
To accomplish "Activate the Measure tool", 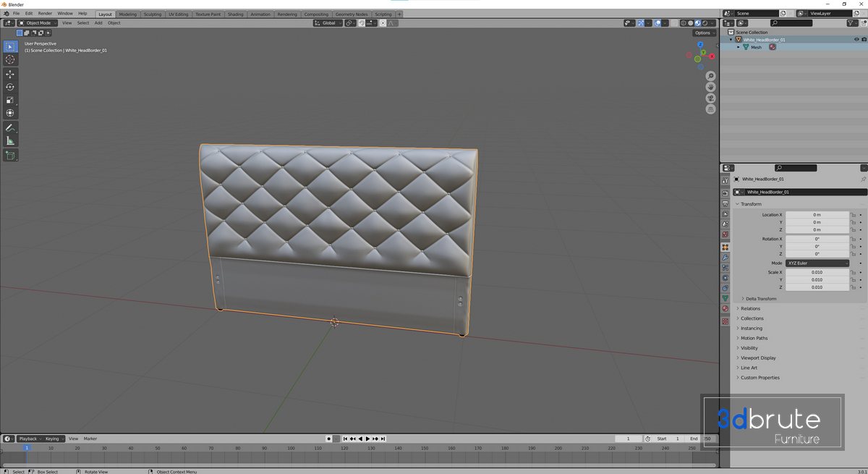I will click(10, 140).
